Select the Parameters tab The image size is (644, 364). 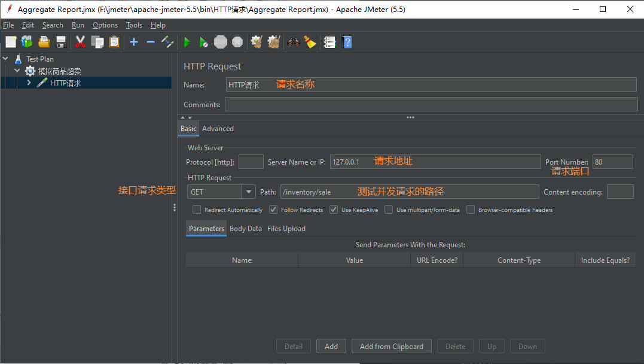[x=206, y=228]
